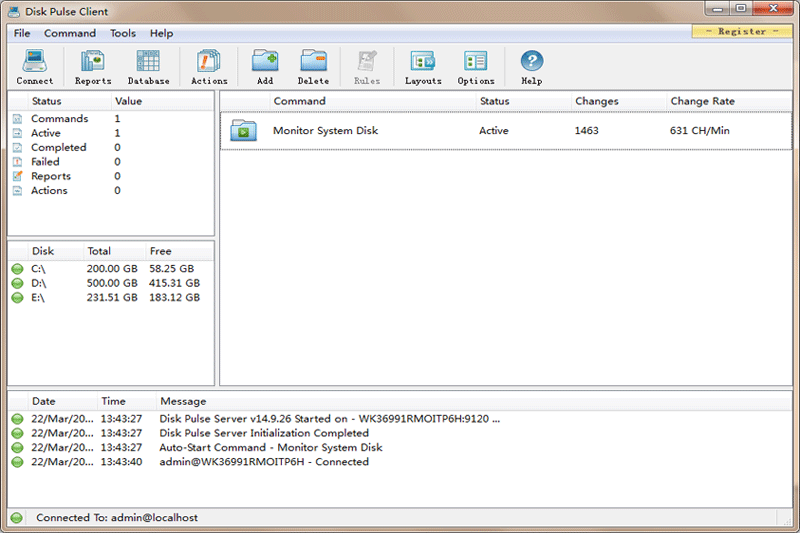
Task: Sort by the Change Rate column header
Action: tap(729, 101)
